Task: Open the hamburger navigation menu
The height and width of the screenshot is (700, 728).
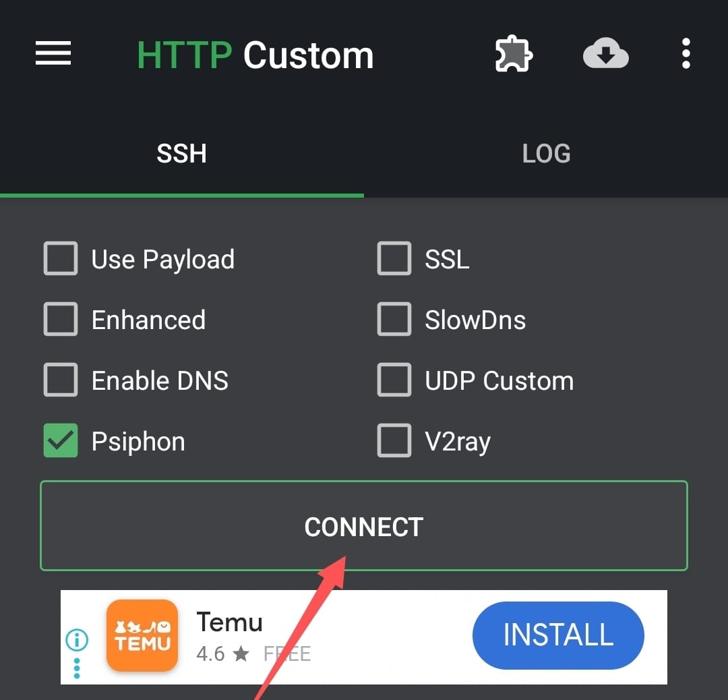Action: [x=53, y=53]
